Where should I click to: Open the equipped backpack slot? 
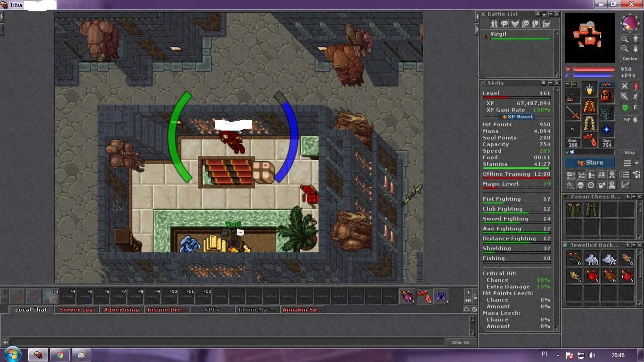(x=607, y=96)
